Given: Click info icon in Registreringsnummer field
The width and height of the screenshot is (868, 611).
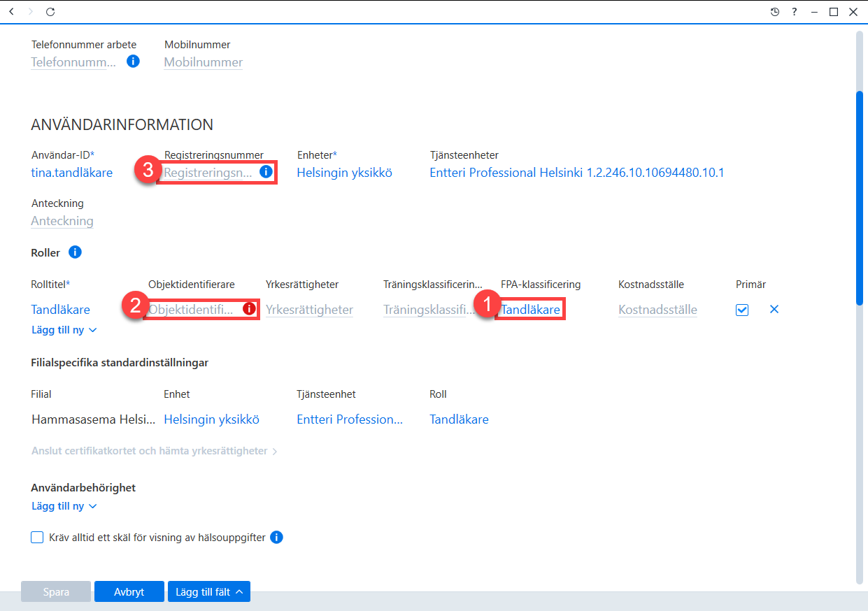Looking at the screenshot, I should tap(266, 171).
